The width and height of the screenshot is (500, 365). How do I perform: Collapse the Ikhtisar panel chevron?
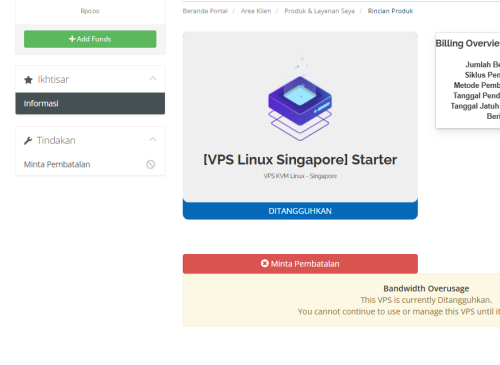[x=153, y=78]
